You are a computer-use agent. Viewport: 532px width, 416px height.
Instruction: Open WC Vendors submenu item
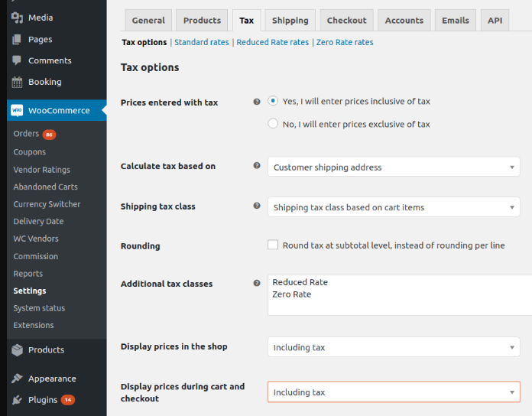[x=36, y=239]
